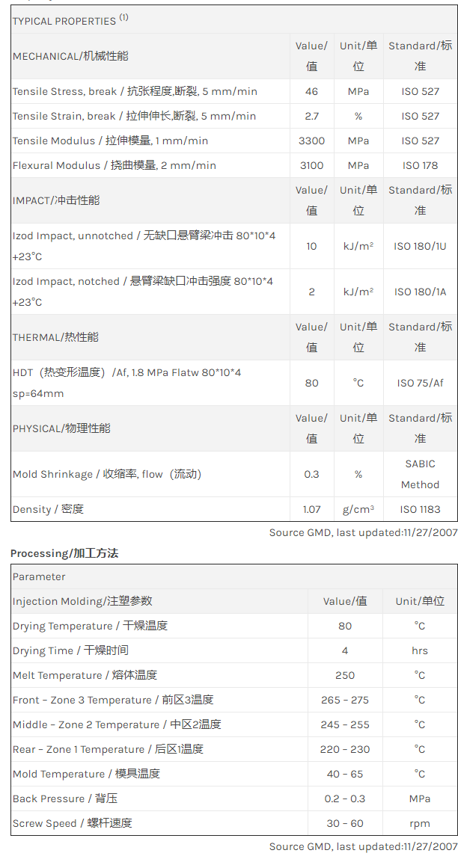
Task: Click the ISO 75/Af standard cell
Action: (420, 383)
